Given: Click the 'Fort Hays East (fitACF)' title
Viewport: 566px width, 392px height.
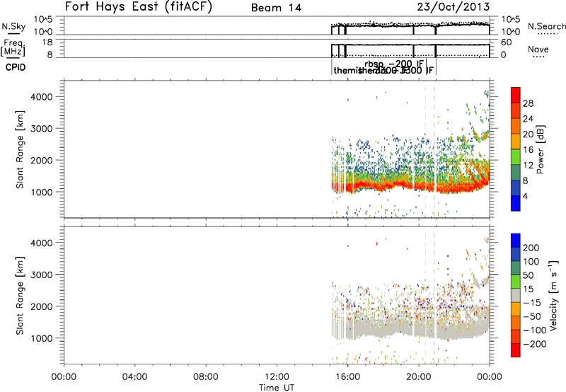Looking at the screenshot, I should tap(139, 6).
